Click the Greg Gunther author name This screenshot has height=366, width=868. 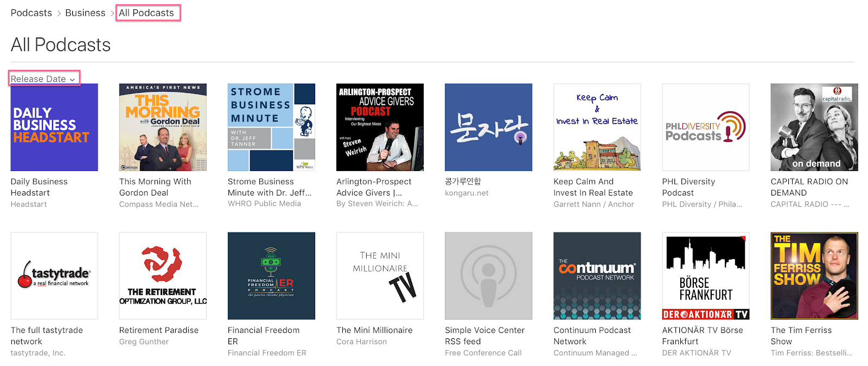(144, 342)
